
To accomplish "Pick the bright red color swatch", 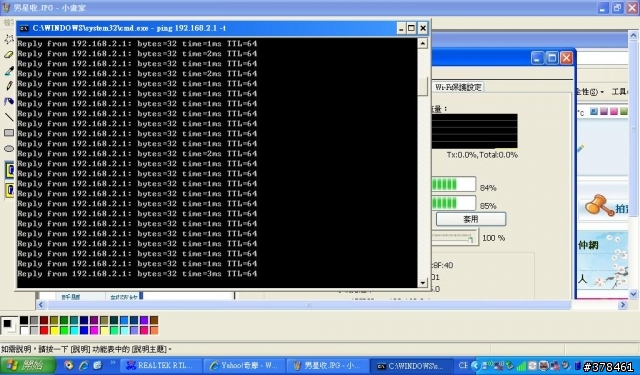I will (x=44, y=330).
